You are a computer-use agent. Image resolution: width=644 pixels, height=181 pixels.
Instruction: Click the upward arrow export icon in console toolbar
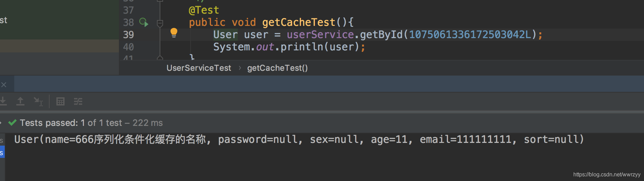(20, 101)
